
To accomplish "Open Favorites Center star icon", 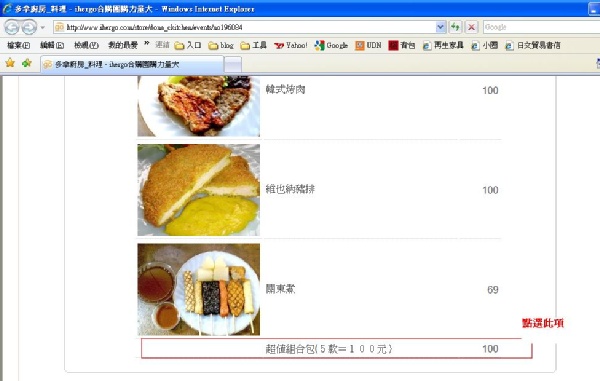I will 10,63.
